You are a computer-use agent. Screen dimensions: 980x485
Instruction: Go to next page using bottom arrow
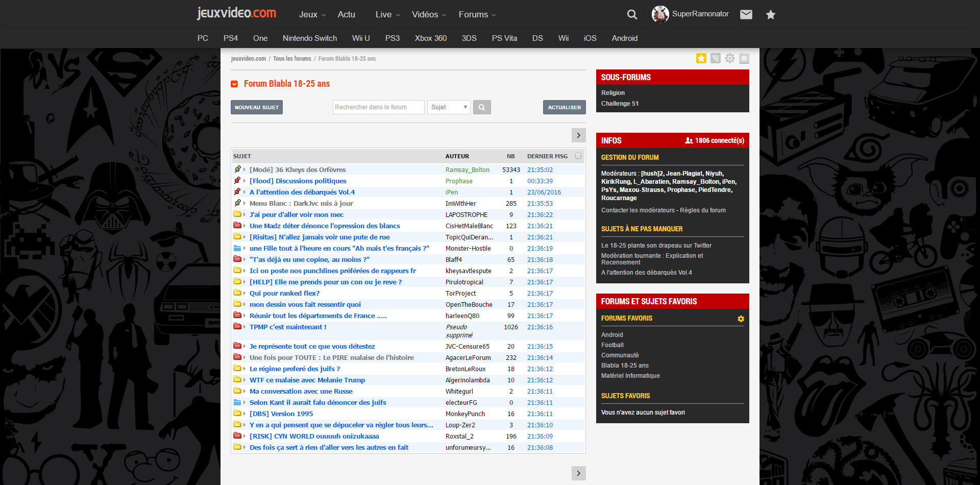579,473
